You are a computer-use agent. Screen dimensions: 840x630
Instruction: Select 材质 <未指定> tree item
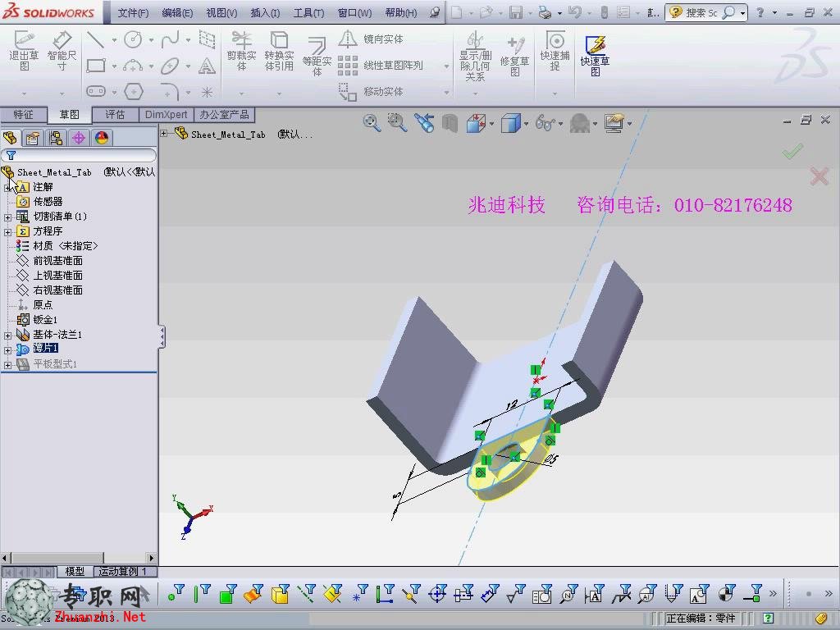pos(57,246)
